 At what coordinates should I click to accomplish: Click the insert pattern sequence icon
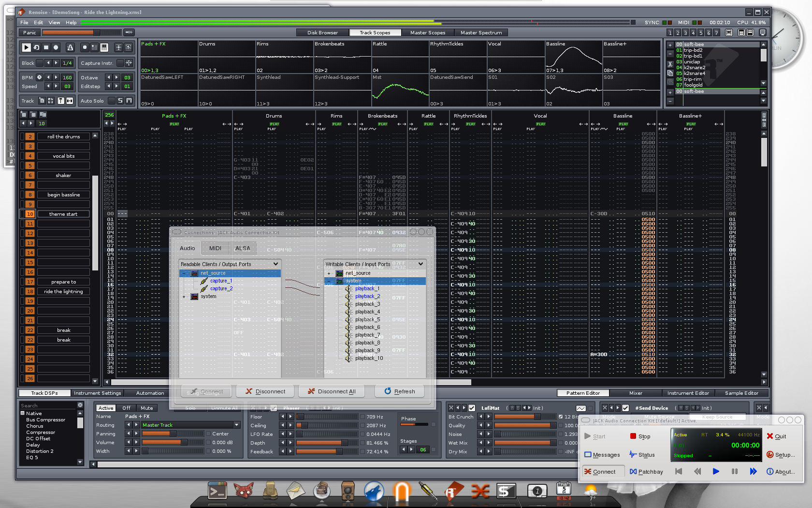click(x=23, y=115)
